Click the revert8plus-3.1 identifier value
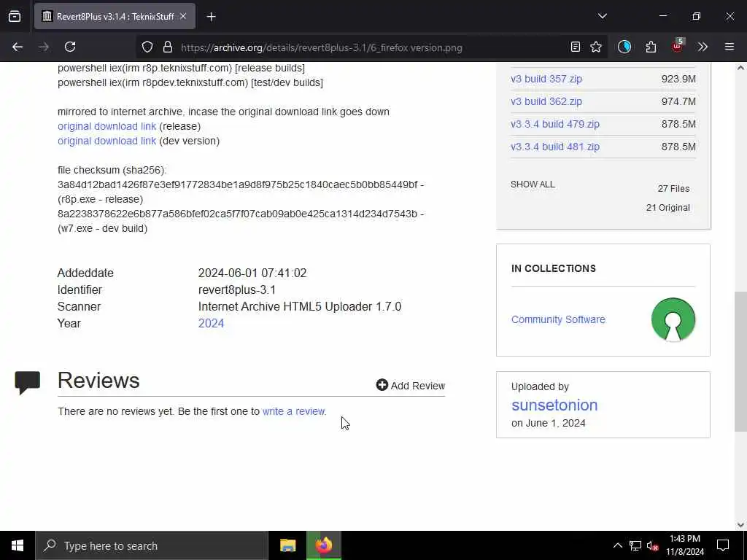Image resolution: width=747 pixels, height=560 pixels. coord(237,290)
